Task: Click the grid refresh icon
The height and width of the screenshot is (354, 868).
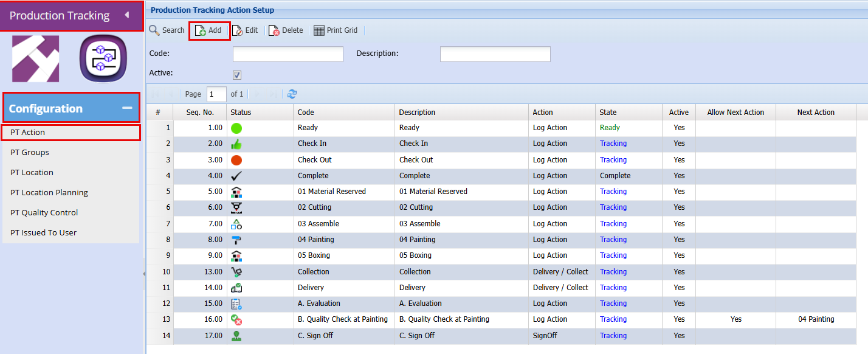Action: click(292, 94)
